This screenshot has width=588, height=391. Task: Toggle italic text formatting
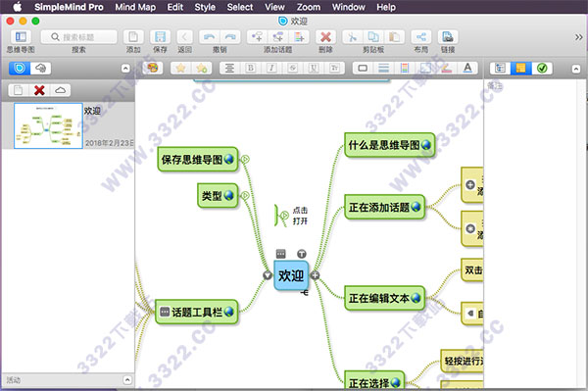[271, 68]
